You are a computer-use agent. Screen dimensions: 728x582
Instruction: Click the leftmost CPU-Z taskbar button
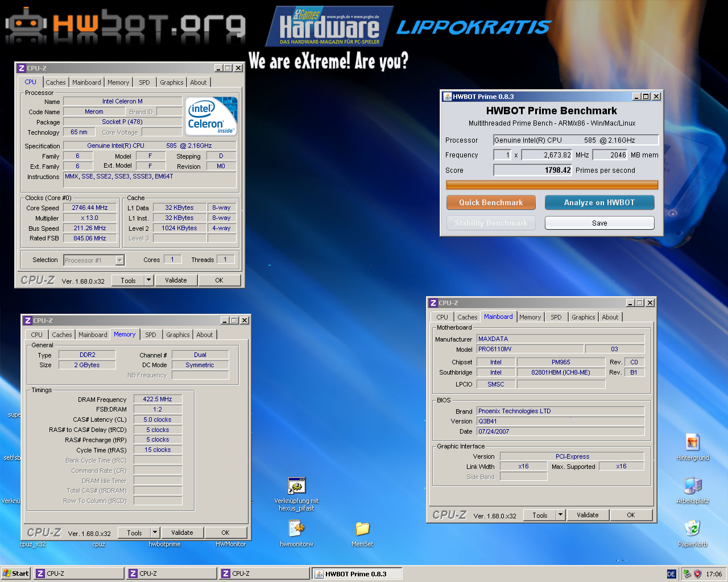click(x=78, y=573)
